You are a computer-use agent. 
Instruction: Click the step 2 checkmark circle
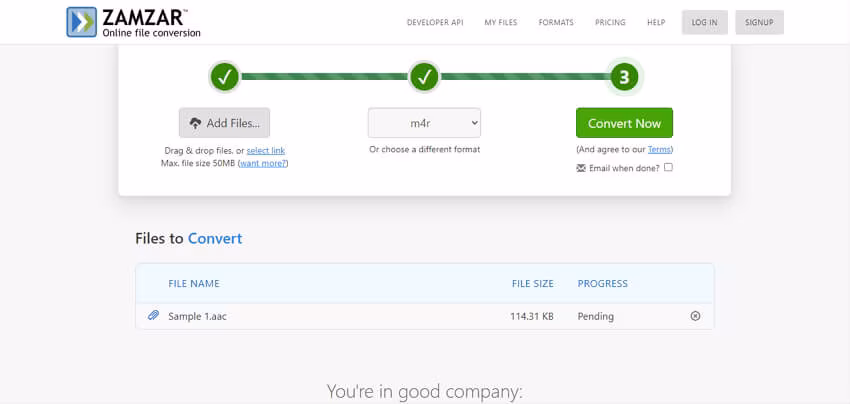(424, 78)
